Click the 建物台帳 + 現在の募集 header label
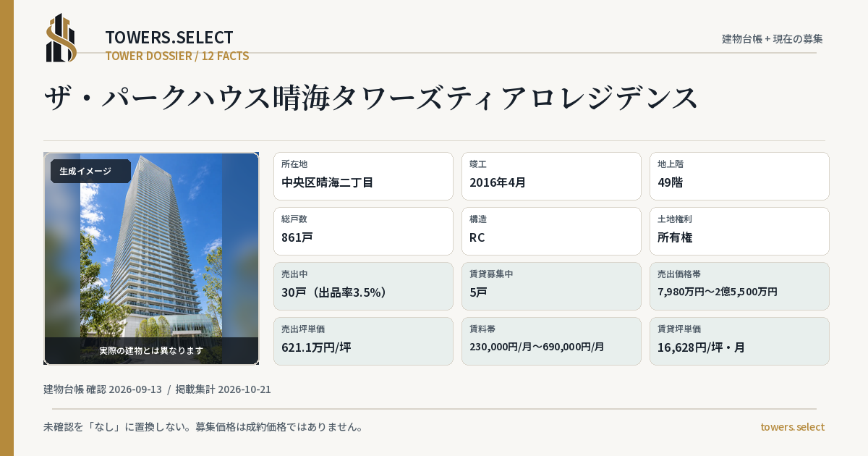The image size is (868, 456). [773, 38]
